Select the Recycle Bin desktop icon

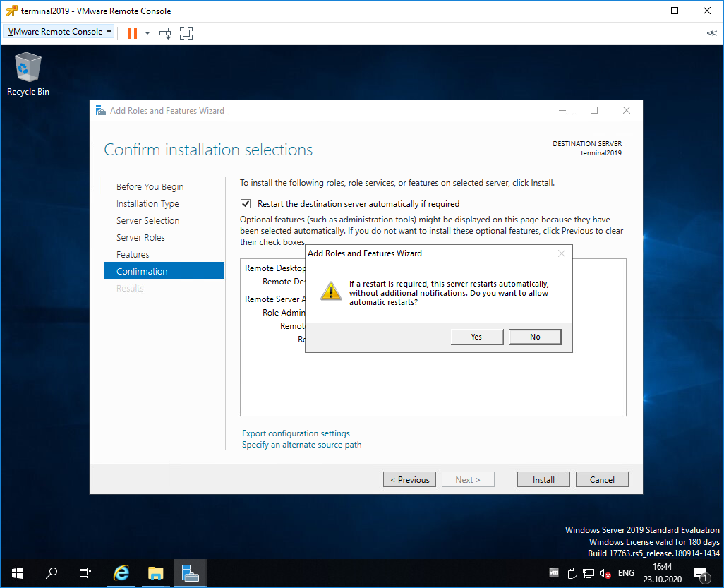(x=28, y=74)
